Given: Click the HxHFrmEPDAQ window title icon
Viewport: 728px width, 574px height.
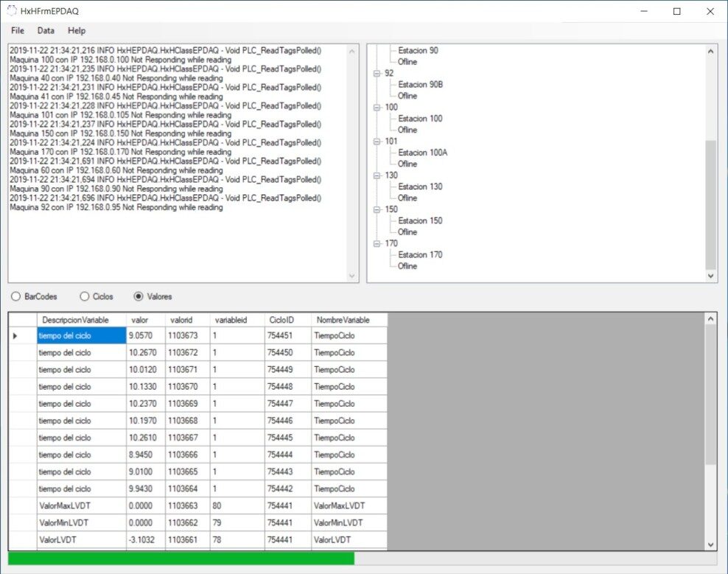Looking at the screenshot, I should (12, 10).
